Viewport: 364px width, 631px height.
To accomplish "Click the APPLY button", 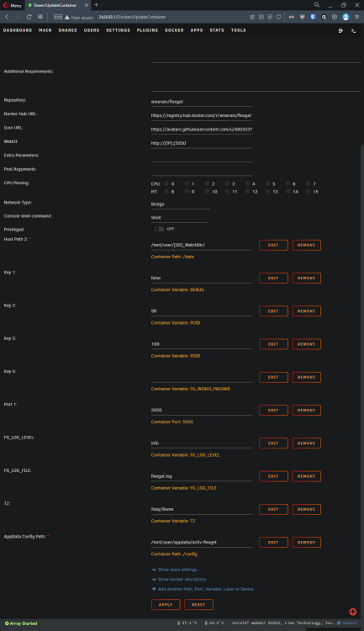I will coord(166,604).
